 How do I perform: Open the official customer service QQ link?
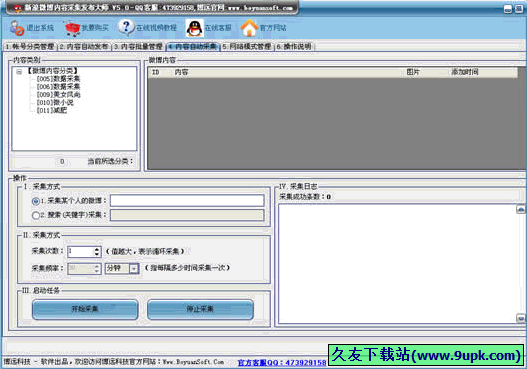[x=282, y=363]
